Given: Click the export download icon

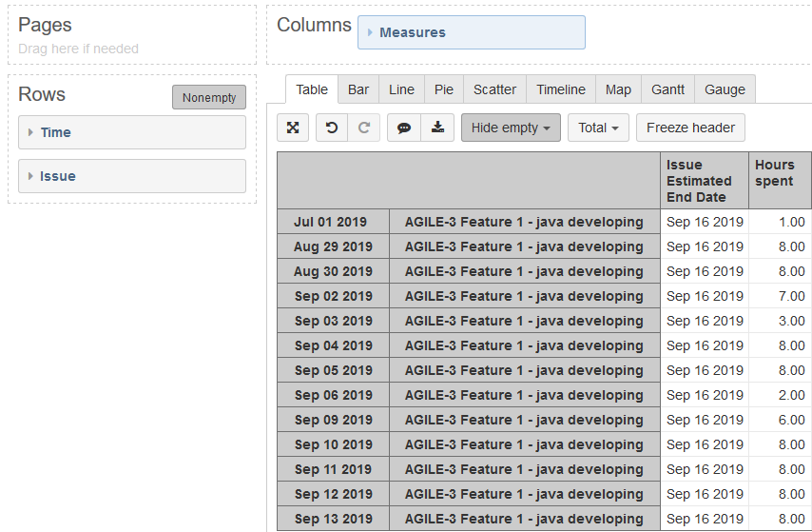Looking at the screenshot, I should point(436,128).
